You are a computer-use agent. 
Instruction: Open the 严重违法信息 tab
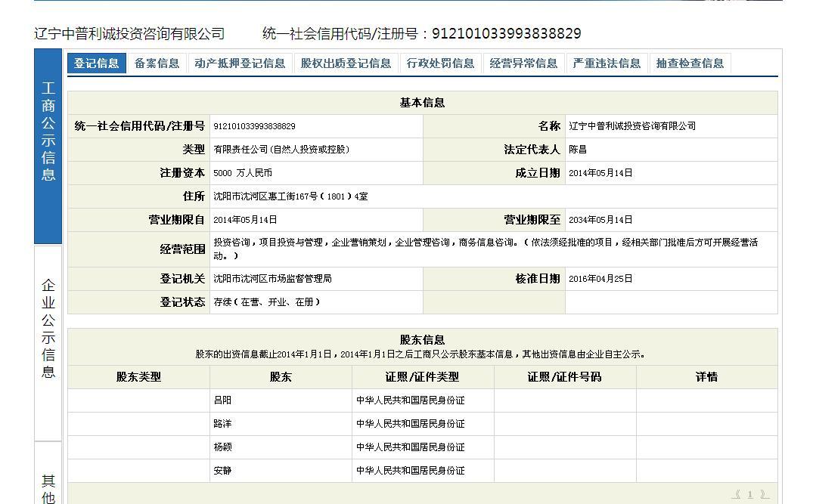pyautogui.click(x=607, y=63)
